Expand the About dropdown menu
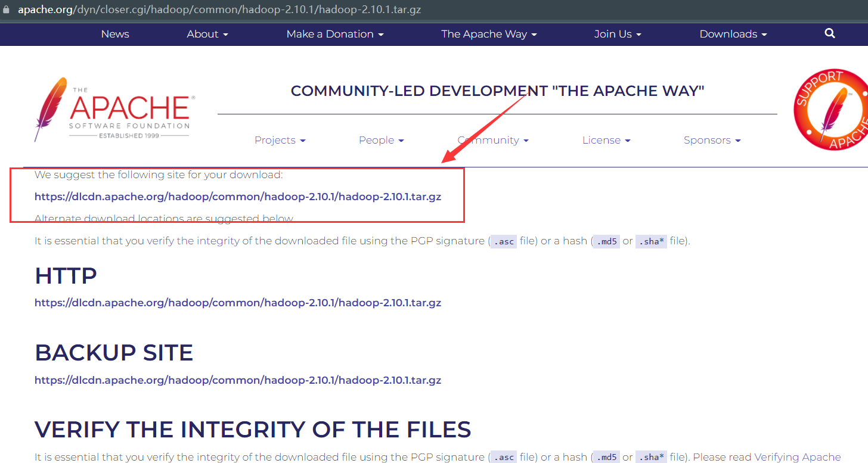This screenshot has height=463, width=868. pos(207,34)
